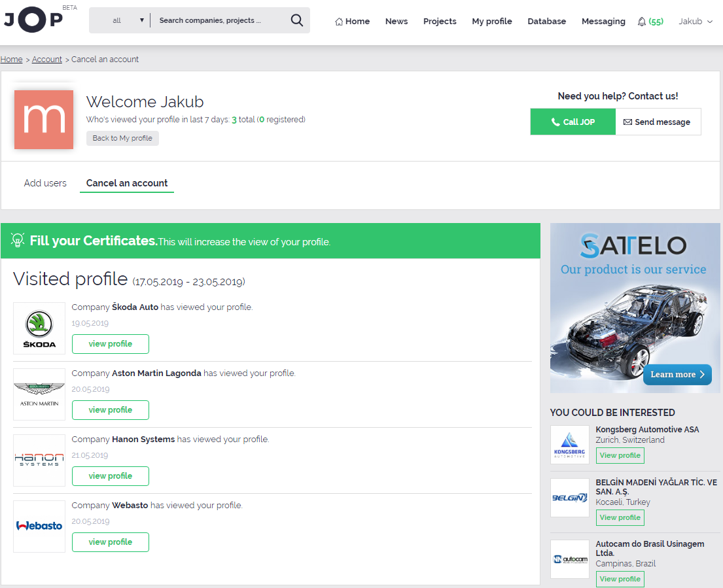Click the Satelo car advertisement image
This screenshot has height=588, width=723.
tap(635, 308)
